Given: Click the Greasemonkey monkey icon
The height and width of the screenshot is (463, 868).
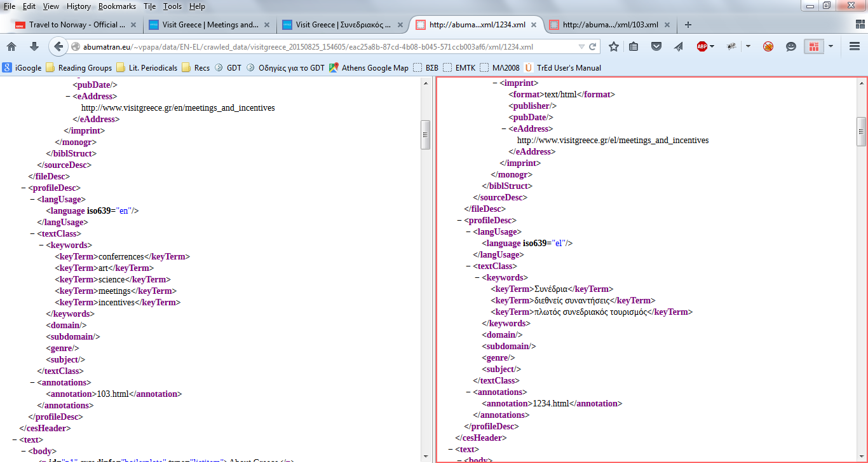Looking at the screenshot, I should (731, 46).
